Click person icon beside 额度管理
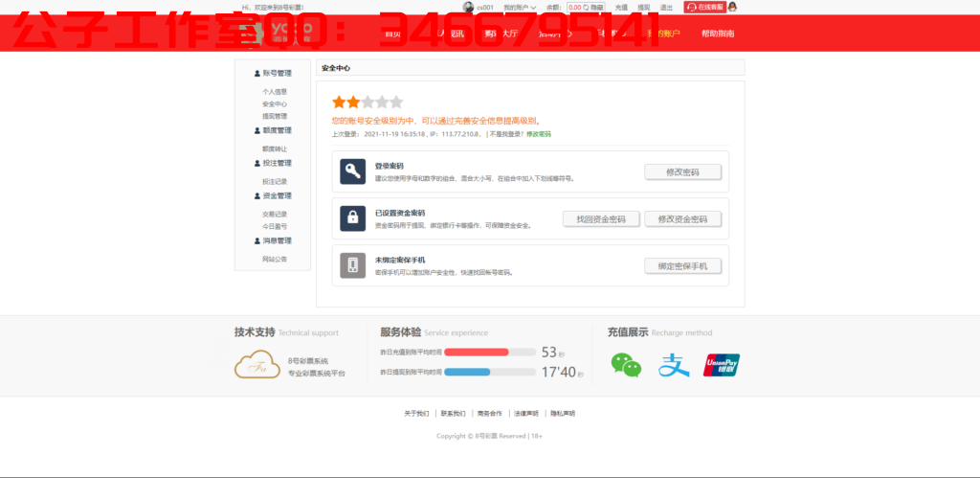The width and height of the screenshot is (980, 478). [x=256, y=131]
